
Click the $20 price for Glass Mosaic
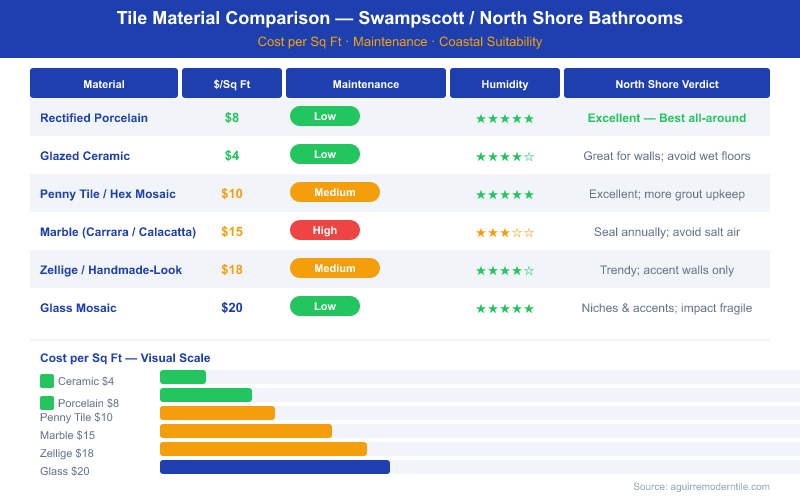[232, 308]
